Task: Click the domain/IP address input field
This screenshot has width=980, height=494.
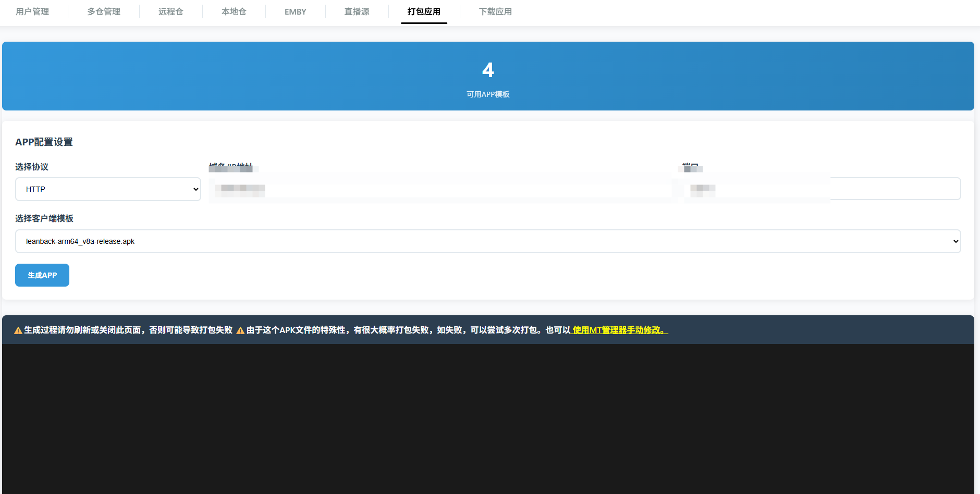Action: (440, 189)
